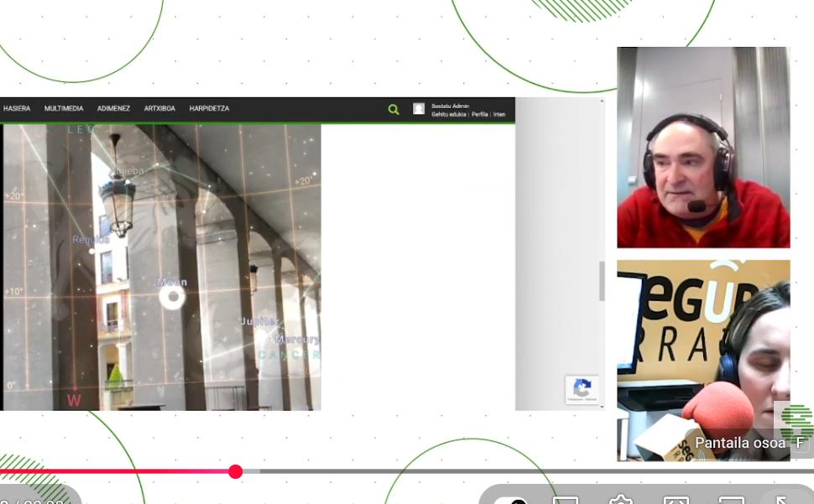Click the Perfila link
Screen dimensions: 814x504
coord(479,114)
